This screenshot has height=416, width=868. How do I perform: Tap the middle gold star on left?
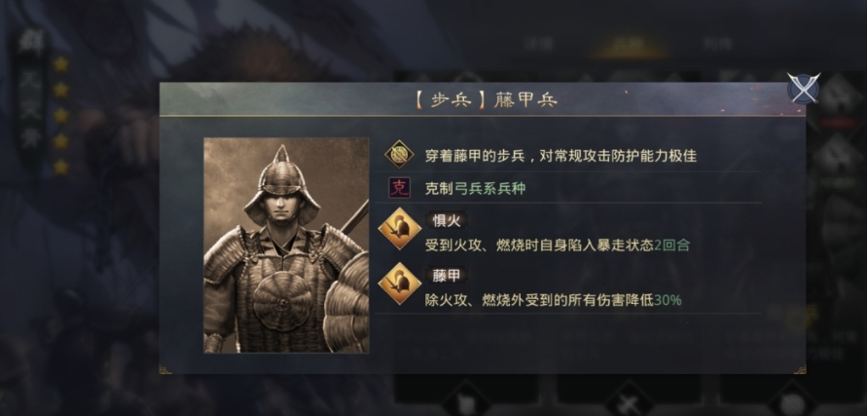coord(61,116)
